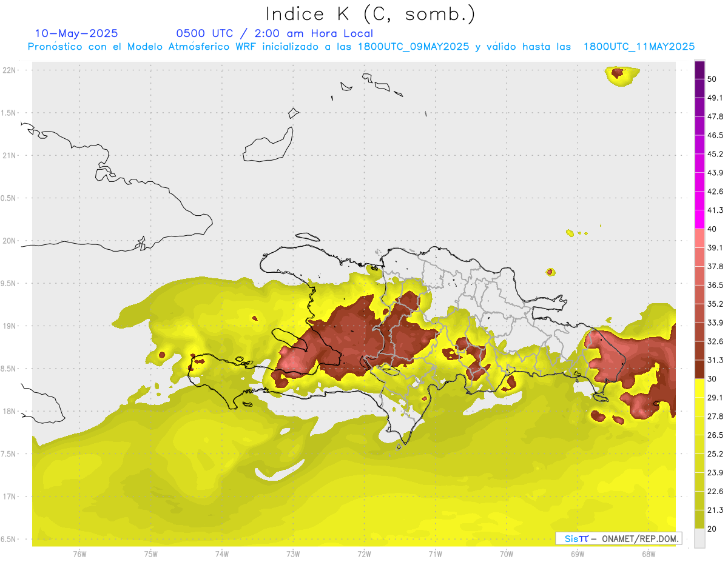This screenshot has height=562, width=728.
Task: Pick the bright yellow swatch between 29.1 and 30
Action: (x=699, y=388)
